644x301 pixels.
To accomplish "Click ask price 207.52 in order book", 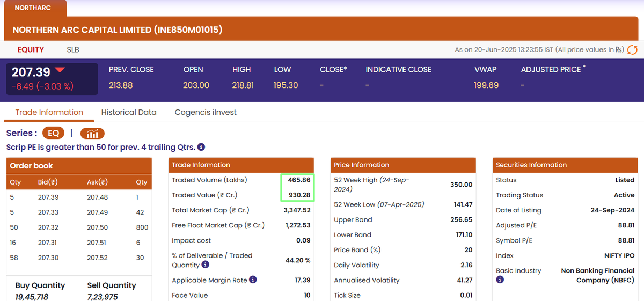I will pos(97,258).
